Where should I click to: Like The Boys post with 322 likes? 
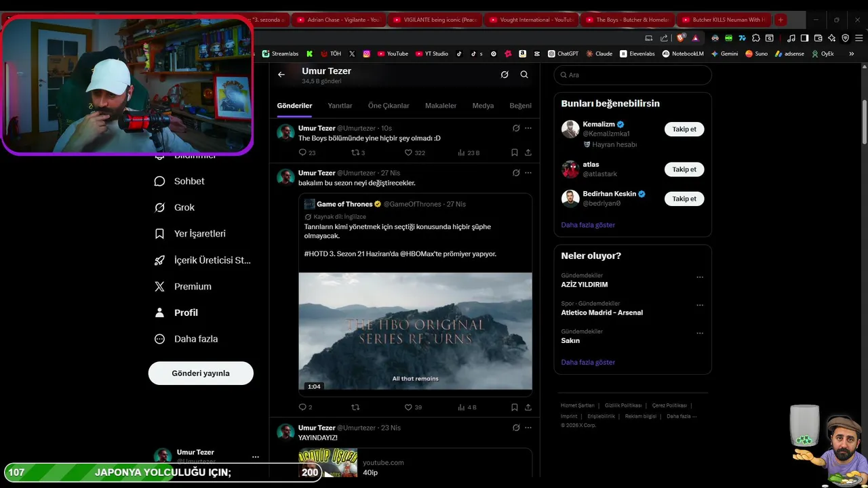pos(414,152)
